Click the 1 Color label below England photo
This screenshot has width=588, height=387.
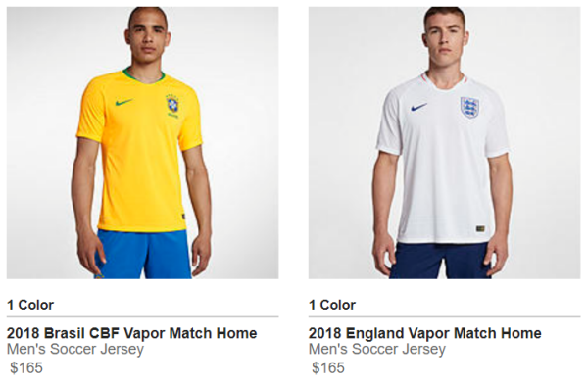[332, 305]
